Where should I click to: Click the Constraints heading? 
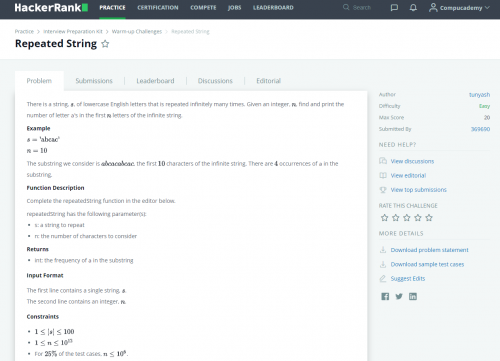pyautogui.click(x=43, y=316)
